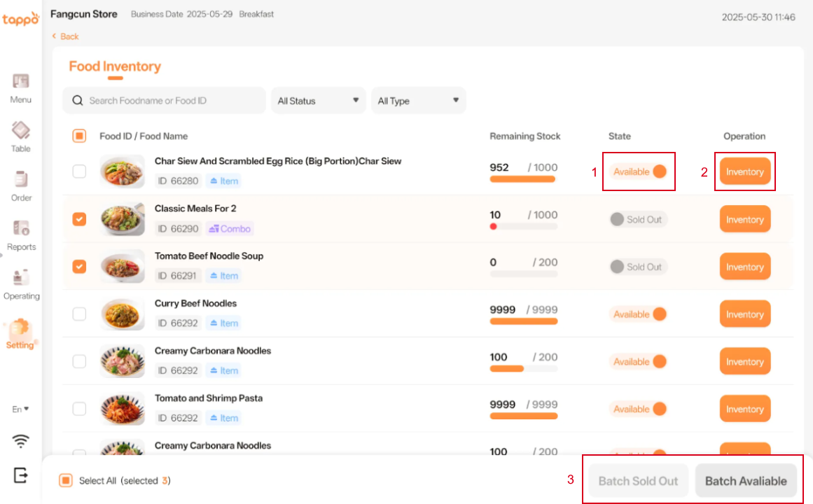Go Back to the previous page

[66, 36]
